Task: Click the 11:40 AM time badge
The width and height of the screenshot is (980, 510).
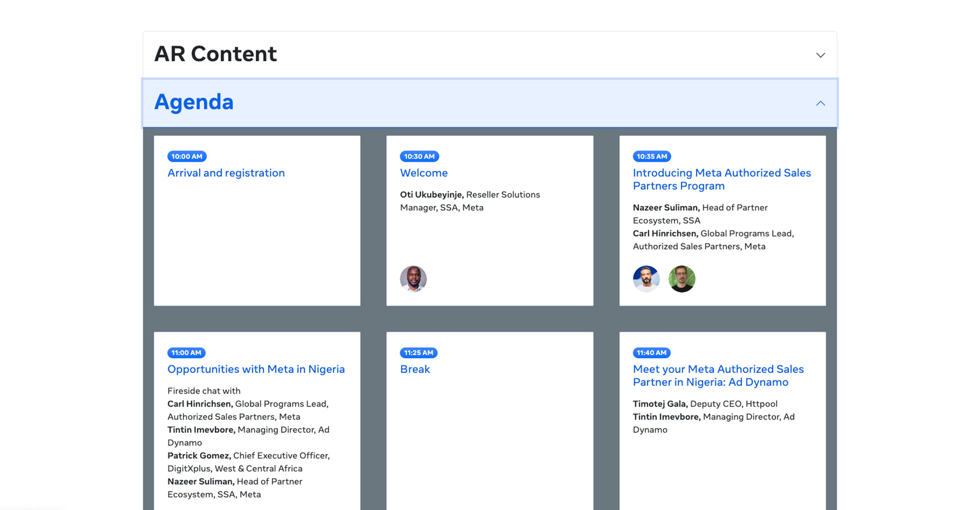Action: (651, 353)
